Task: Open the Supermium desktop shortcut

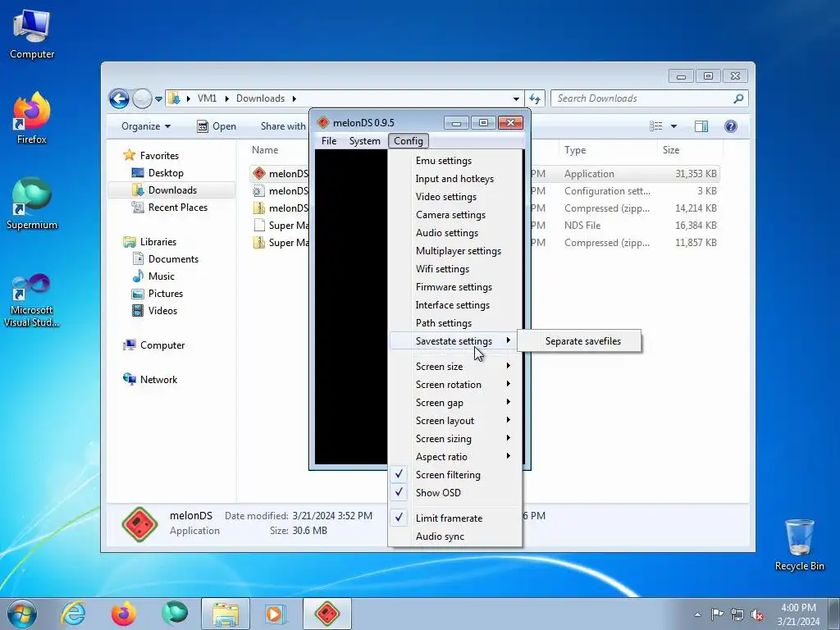Action: (x=32, y=203)
